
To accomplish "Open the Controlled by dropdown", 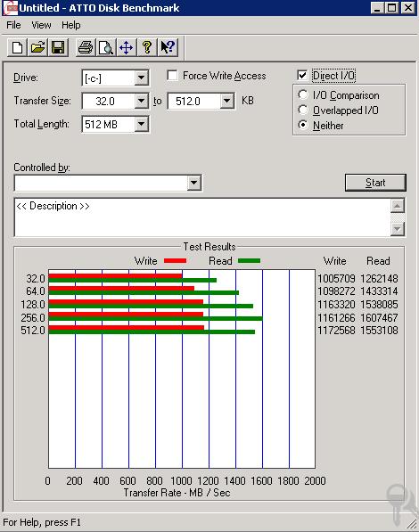I will click(193, 184).
